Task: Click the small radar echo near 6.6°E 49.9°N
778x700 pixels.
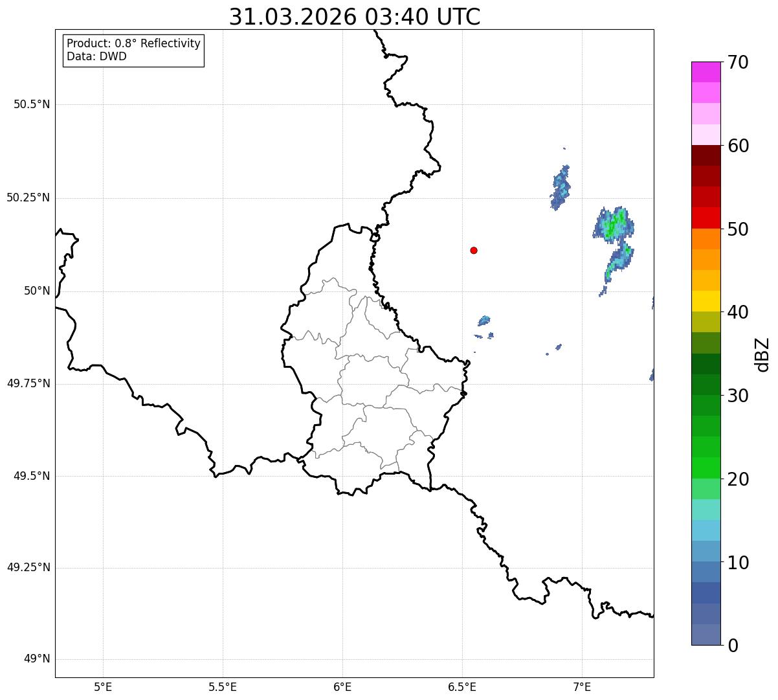Action: (484, 321)
